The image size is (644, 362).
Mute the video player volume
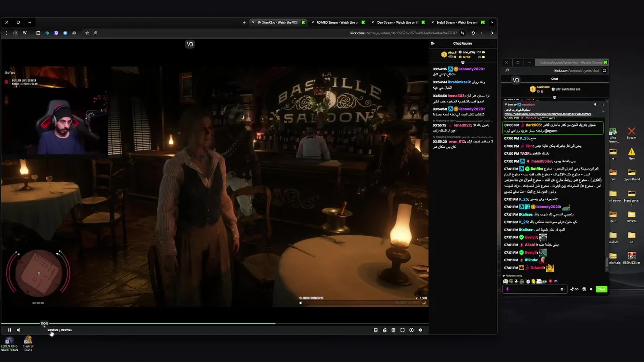[18, 330]
